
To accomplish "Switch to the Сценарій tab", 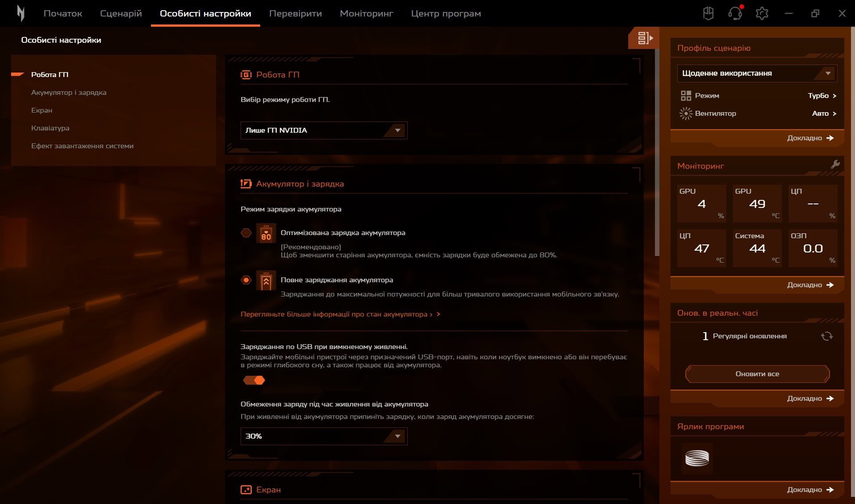I will point(121,13).
